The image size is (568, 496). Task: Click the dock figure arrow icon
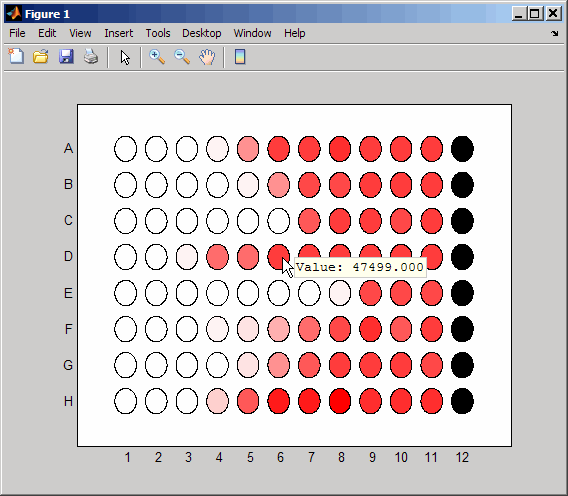[555, 34]
